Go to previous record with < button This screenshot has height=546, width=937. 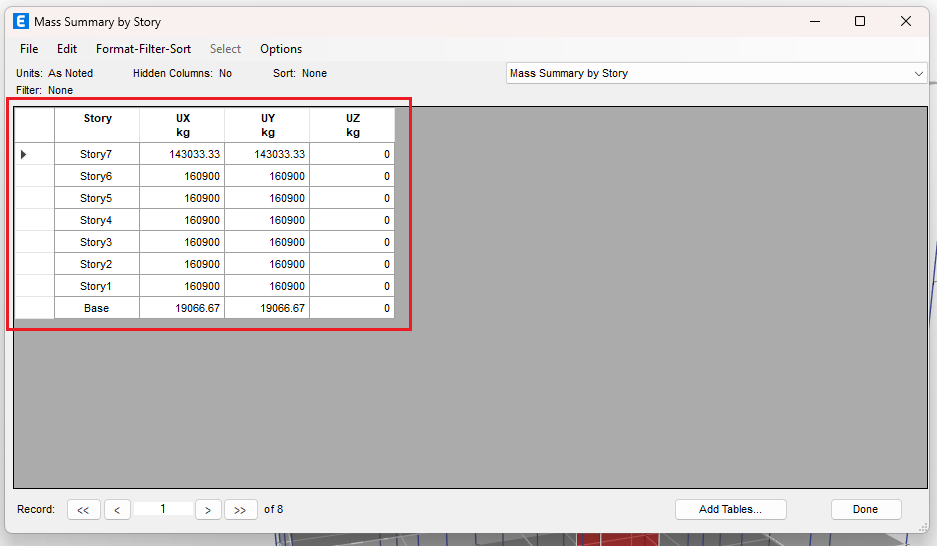117,510
